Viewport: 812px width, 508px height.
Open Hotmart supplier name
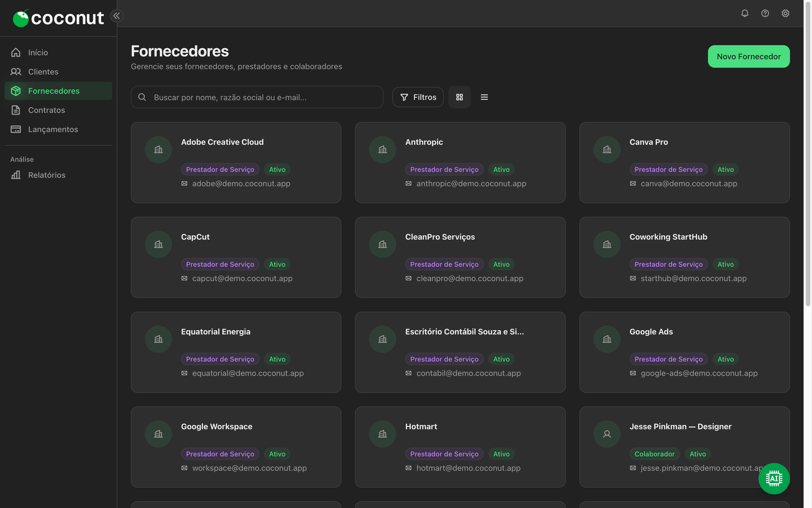pyautogui.click(x=421, y=427)
